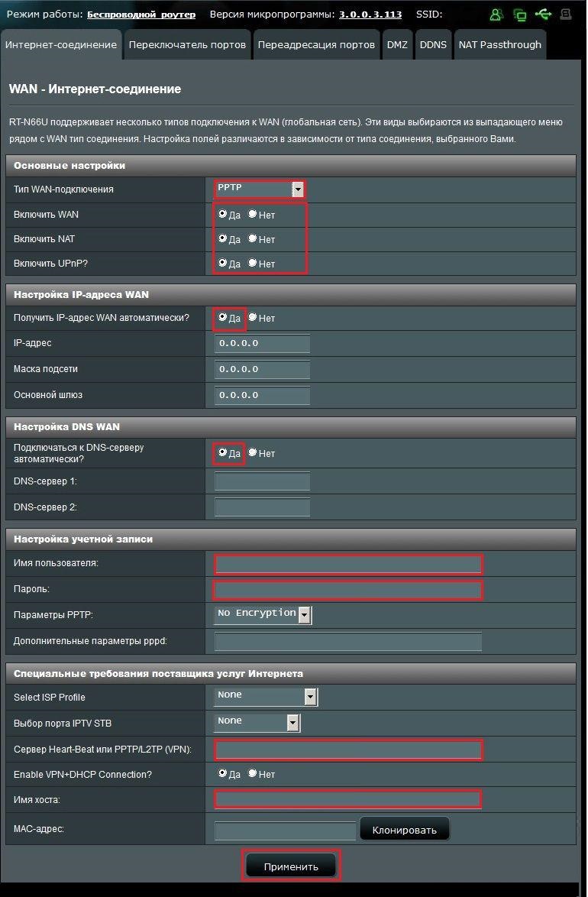Click the IP-адрес input field

tap(263, 343)
